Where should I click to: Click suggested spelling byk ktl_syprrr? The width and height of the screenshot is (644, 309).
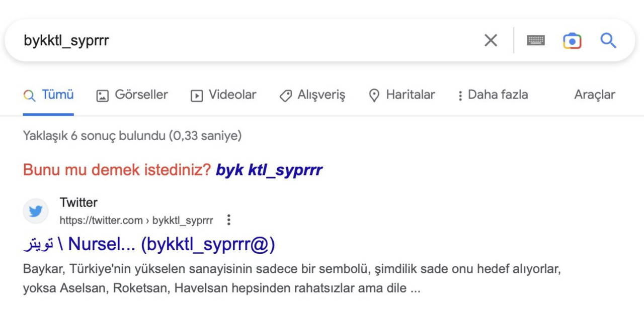(x=269, y=170)
